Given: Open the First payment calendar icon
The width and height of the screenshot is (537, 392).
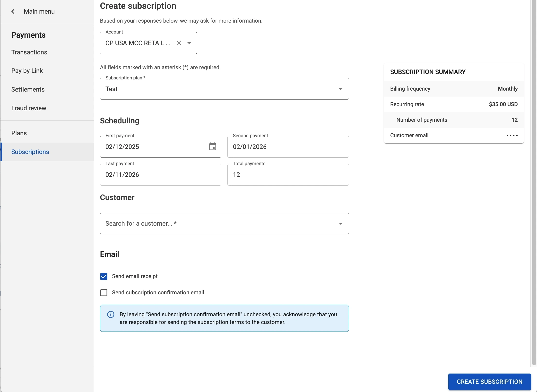Looking at the screenshot, I should coord(213,147).
